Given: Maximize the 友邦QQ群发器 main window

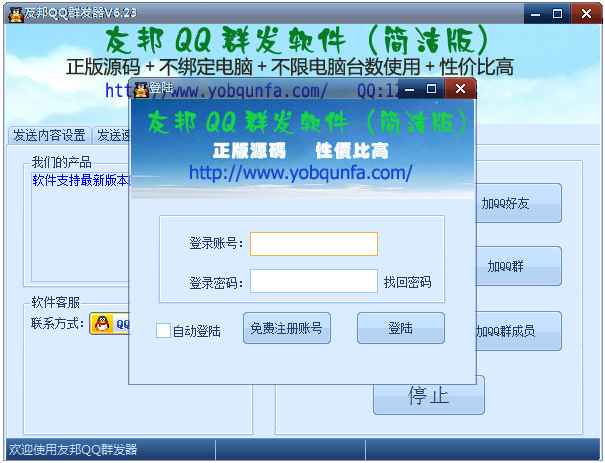Looking at the screenshot, I should (x=558, y=14).
